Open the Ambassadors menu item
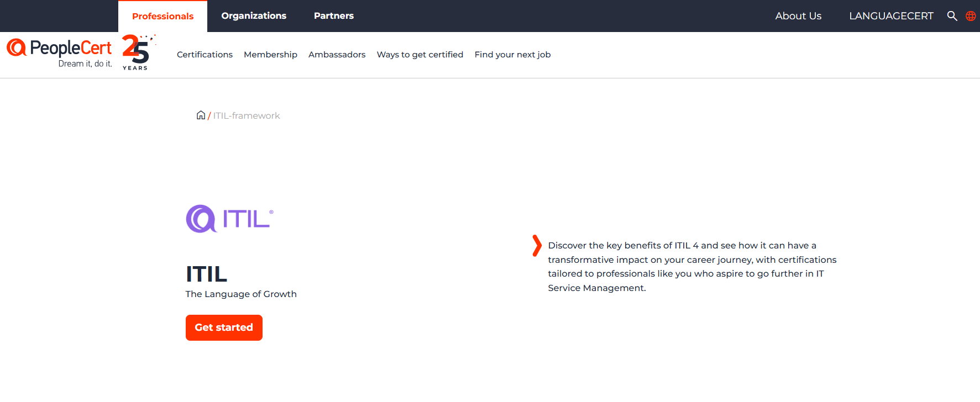 tap(337, 54)
